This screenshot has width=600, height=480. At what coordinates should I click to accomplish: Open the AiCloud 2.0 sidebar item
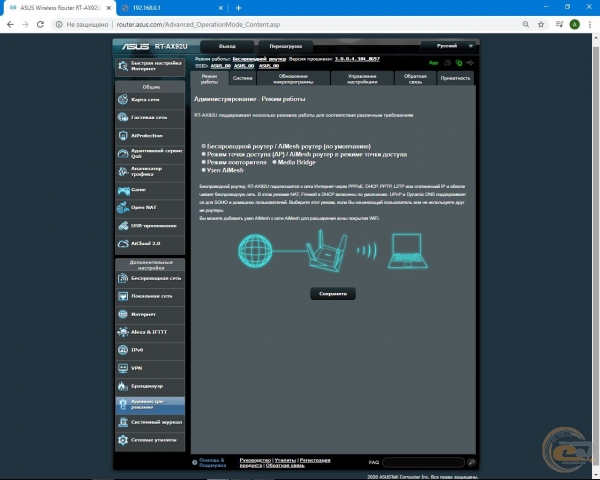click(x=150, y=244)
